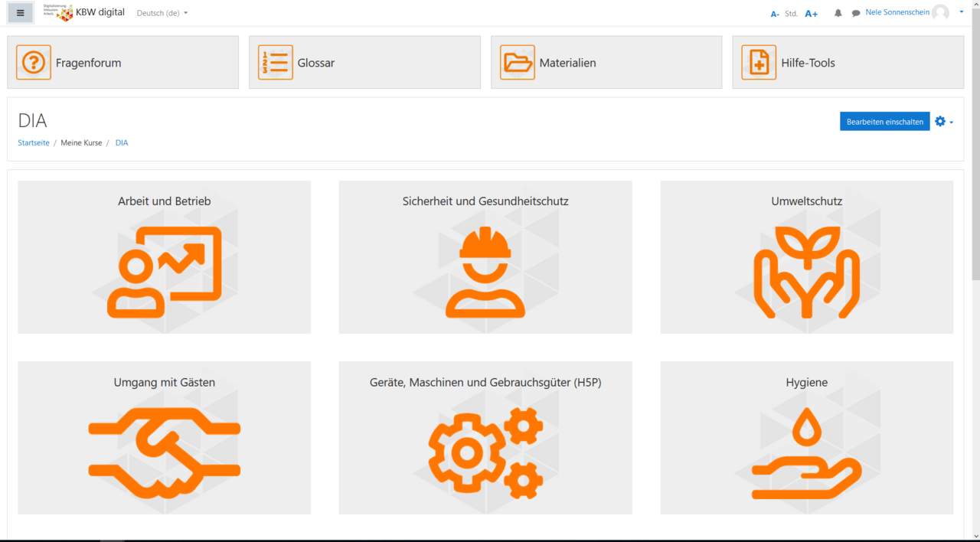The height and width of the screenshot is (542, 980).
Task: Click the Hygiene water drop hand icon
Action: click(806, 452)
